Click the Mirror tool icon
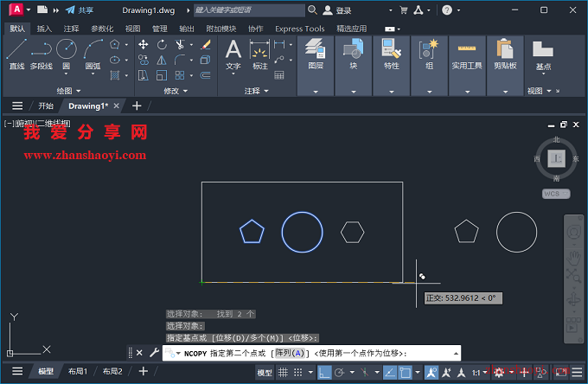 162,60
